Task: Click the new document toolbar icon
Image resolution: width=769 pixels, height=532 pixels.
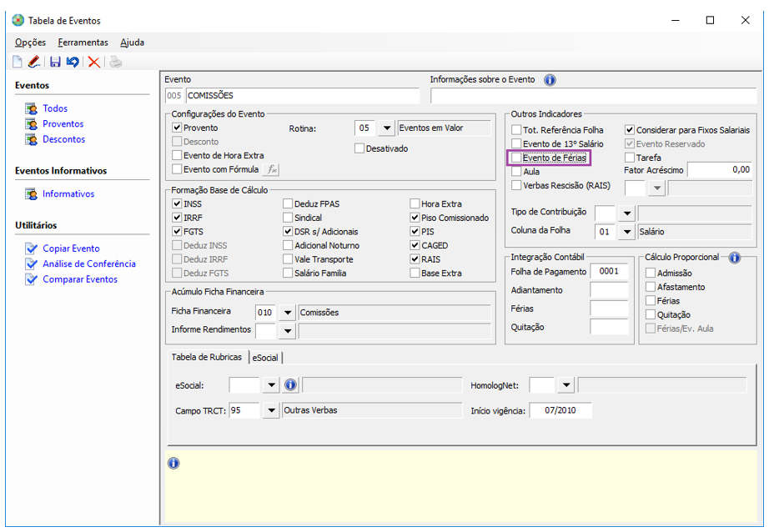Action: 18,62
